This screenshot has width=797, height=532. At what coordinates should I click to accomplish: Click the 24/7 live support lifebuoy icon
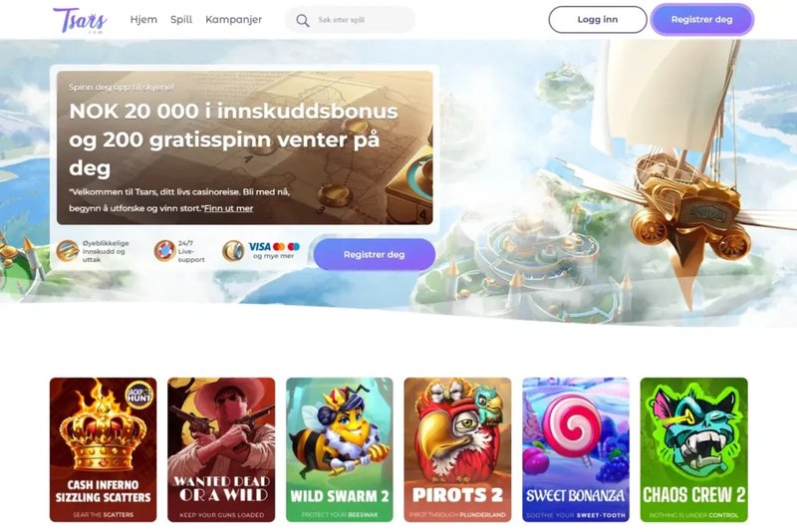click(164, 251)
